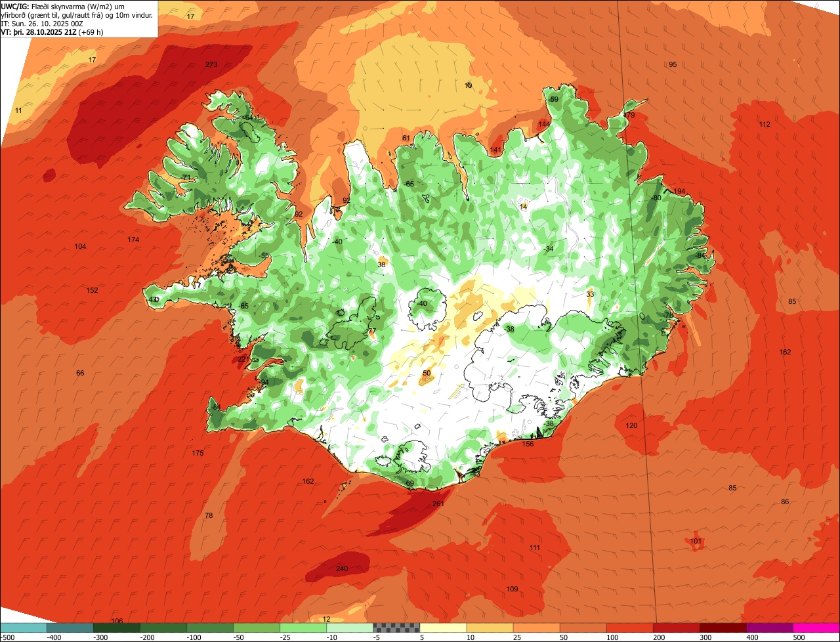Image resolution: width=840 pixels, height=642 pixels.
Task: Click the 50 value in the central highlands
Action: (427, 373)
